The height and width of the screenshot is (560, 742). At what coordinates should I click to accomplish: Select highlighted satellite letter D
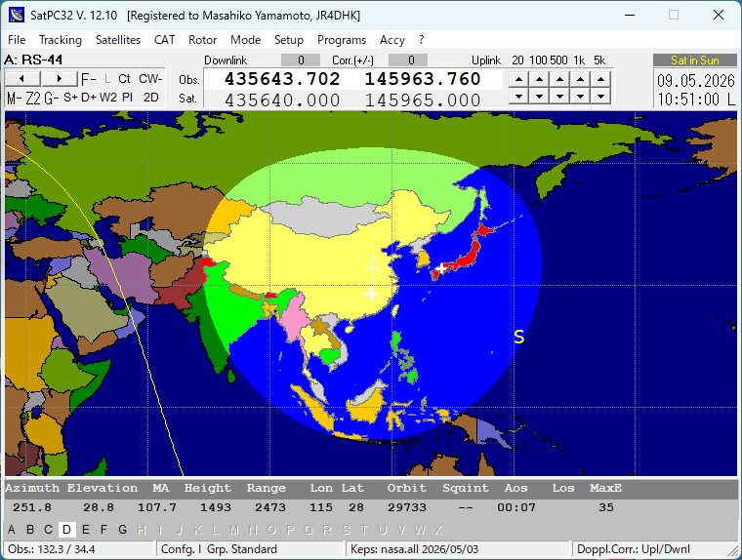point(66,529)
